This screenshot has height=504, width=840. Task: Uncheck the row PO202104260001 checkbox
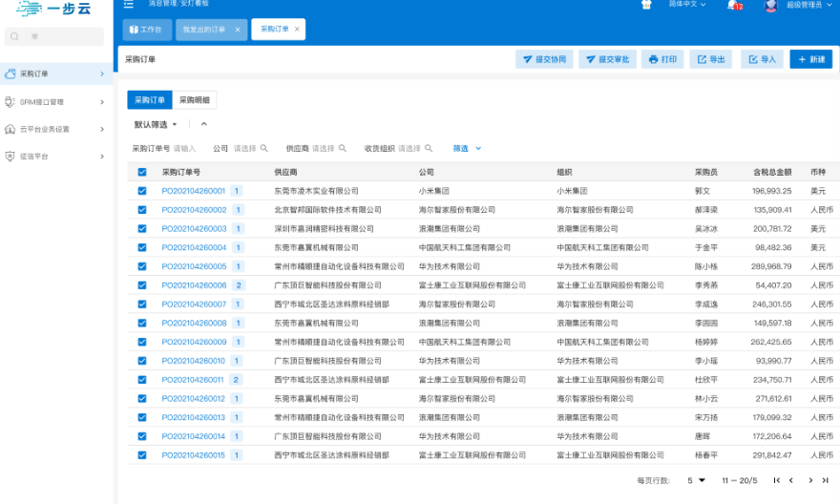(x=142, y=191)
